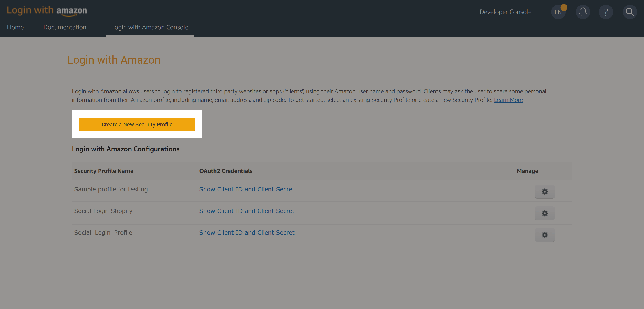644x309 pixels.
Task: Click the OAuth2 Credentials column header
Action: 226,171
